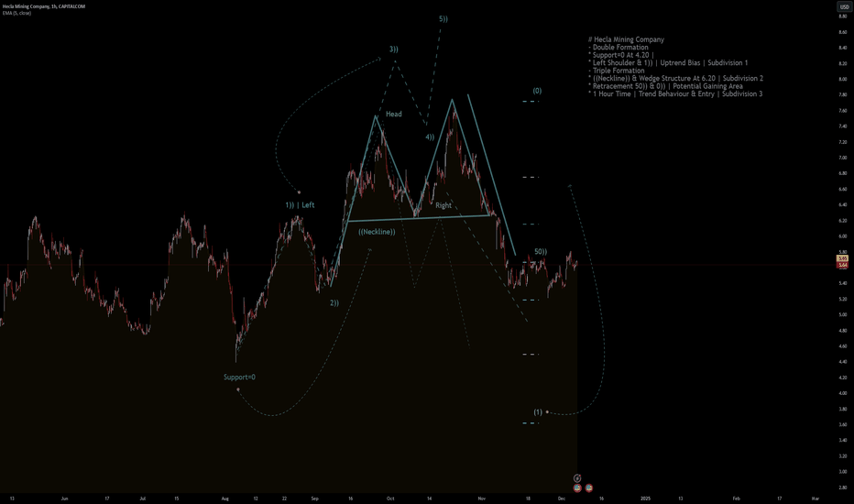This screenshot has height=504, width=854.
Task: Click the 'Wedge Structure At 6.20' note line
Action: coord(676,79)
